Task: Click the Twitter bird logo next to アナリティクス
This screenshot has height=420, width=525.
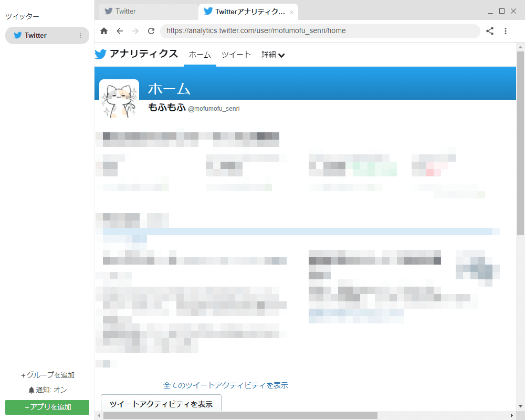Action: 100,54
